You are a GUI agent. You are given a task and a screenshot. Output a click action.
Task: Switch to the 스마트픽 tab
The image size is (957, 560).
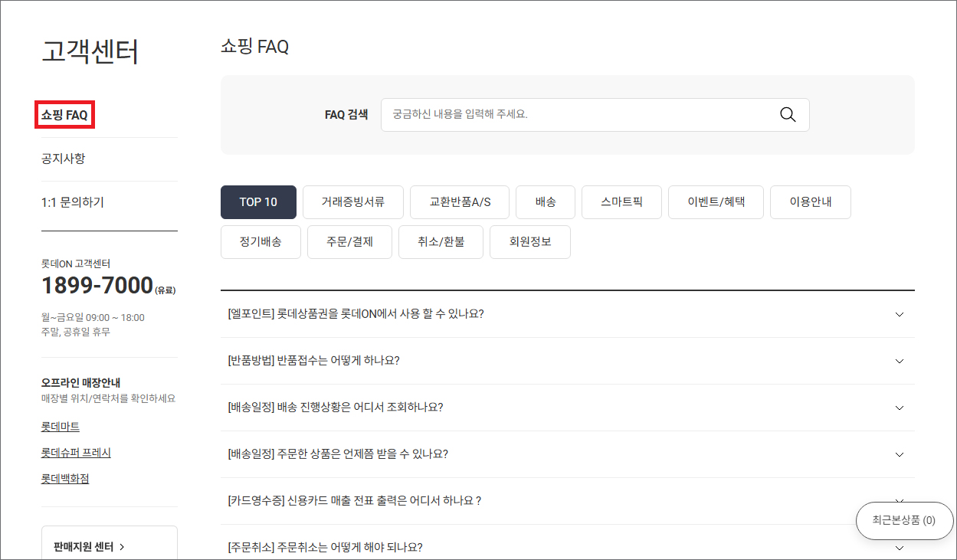point(621,202)
